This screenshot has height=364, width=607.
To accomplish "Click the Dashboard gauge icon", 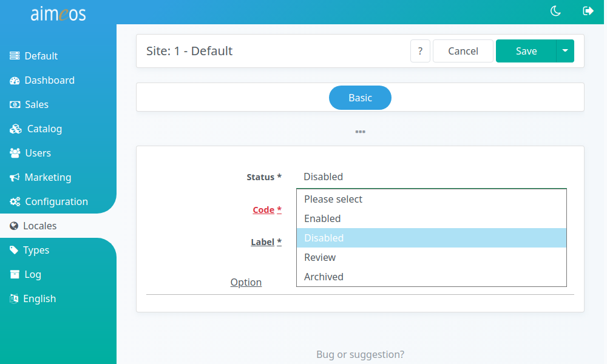I will click(x=15, y=81).
